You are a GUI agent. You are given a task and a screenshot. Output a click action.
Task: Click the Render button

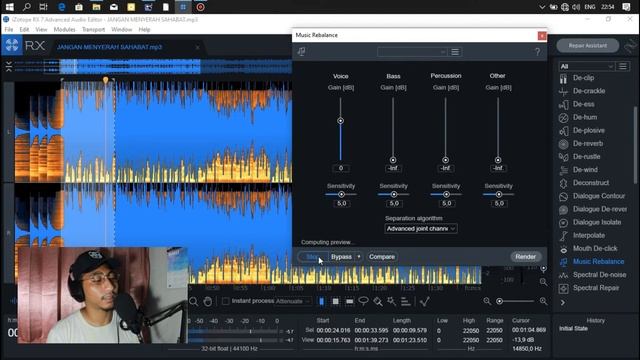point(525,257)
